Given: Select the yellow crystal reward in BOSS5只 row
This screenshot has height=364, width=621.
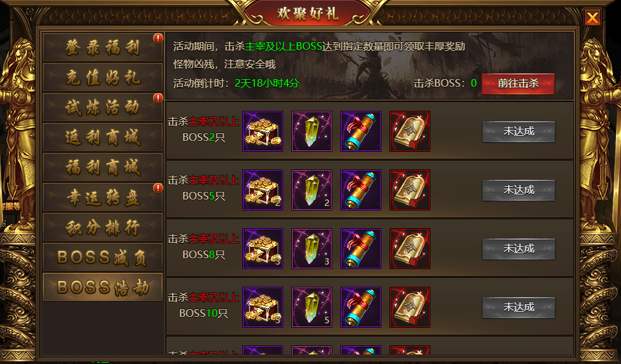Looking at the screenshot, I should coord(312,190).
